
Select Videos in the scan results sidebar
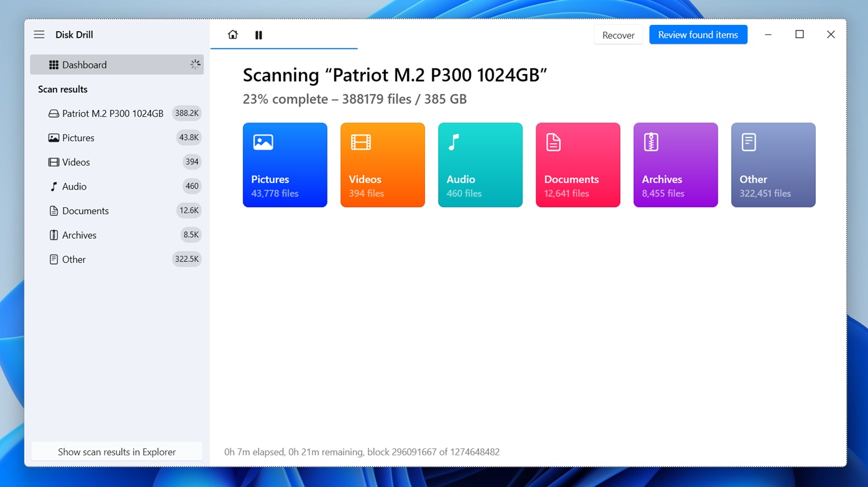click(117, 162)
